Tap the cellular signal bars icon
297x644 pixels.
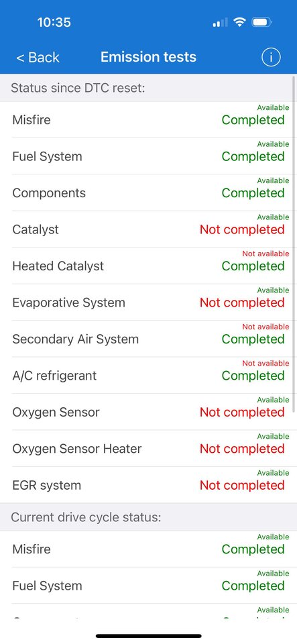pos(221,22)
